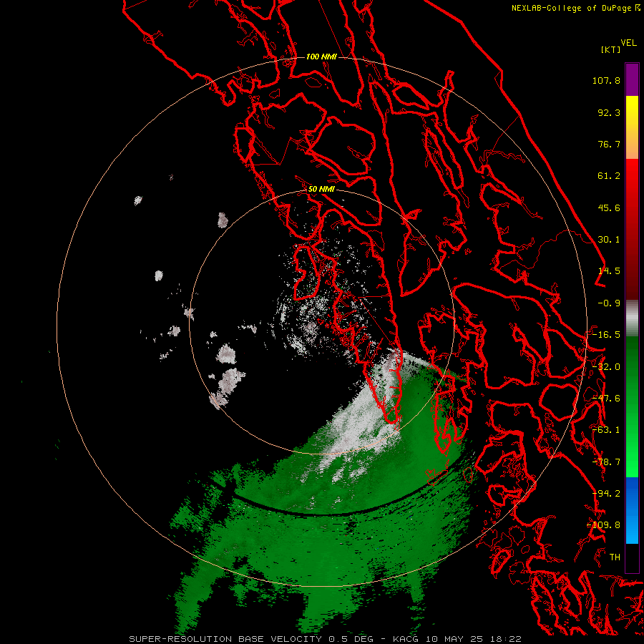Click the VEL legend title
644x644 pixels.
click(x=628, y=43)
